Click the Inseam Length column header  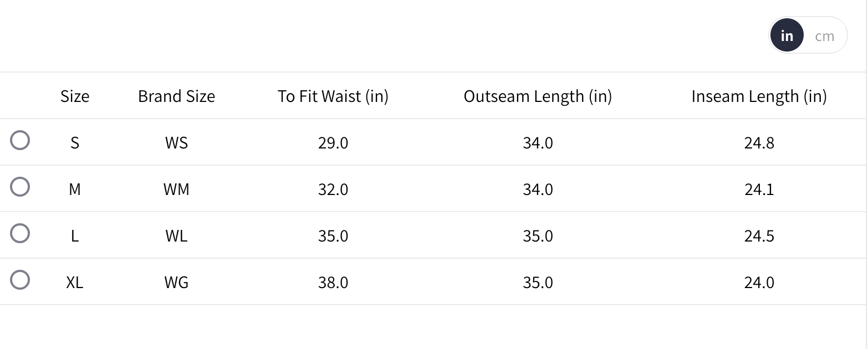point(759,96)
